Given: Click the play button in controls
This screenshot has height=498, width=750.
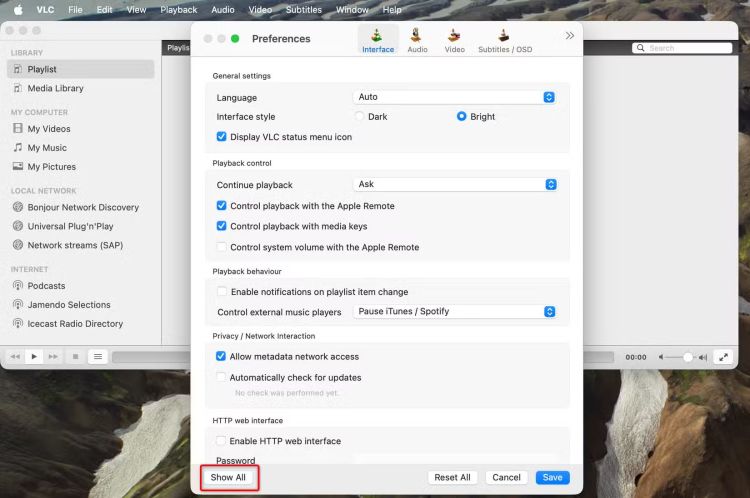Looking at the screenshot, I should click(x=34, y=356).
